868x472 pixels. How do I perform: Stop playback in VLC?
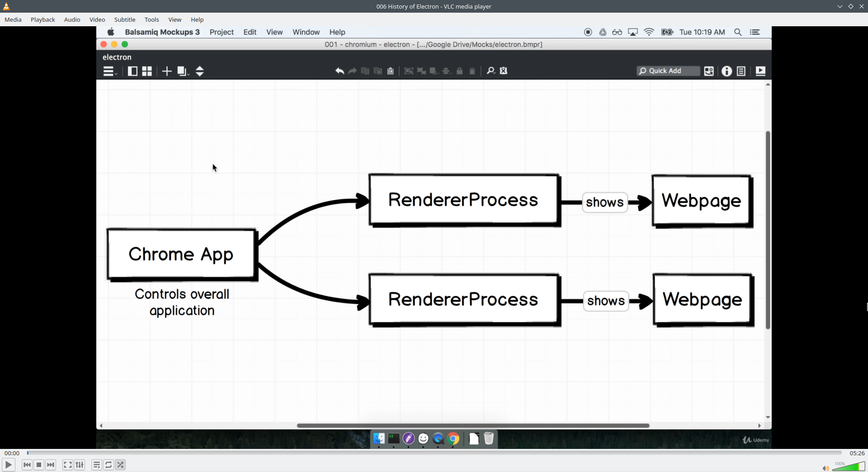(39, 465)
